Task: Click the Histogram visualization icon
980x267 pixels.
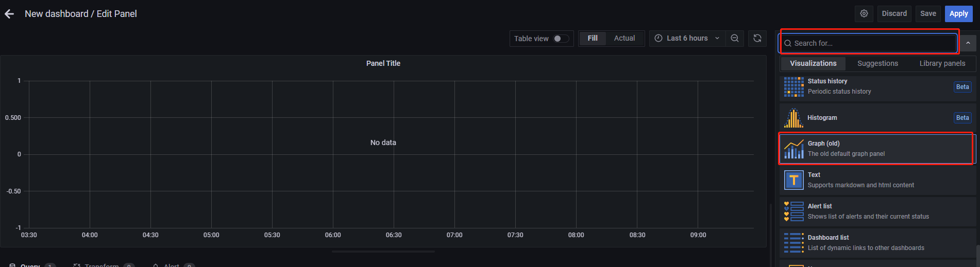Action: [794, 118]
